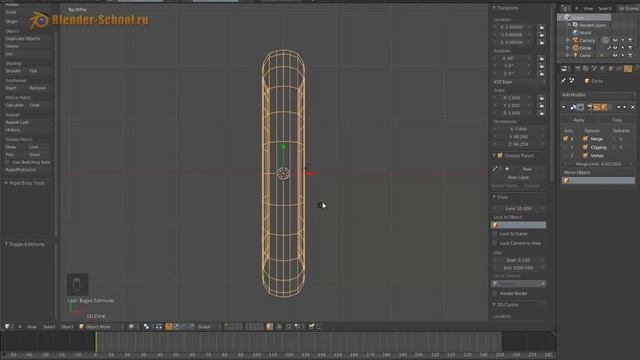
Task: Enable Lock to Cursor checkbox
Action: (x=495, y=234)
